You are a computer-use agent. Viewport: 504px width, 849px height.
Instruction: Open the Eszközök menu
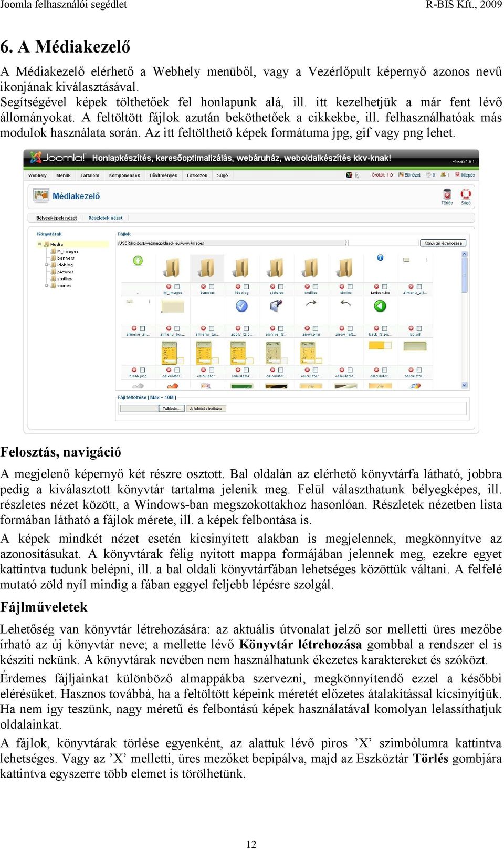(x=197, y=175)
